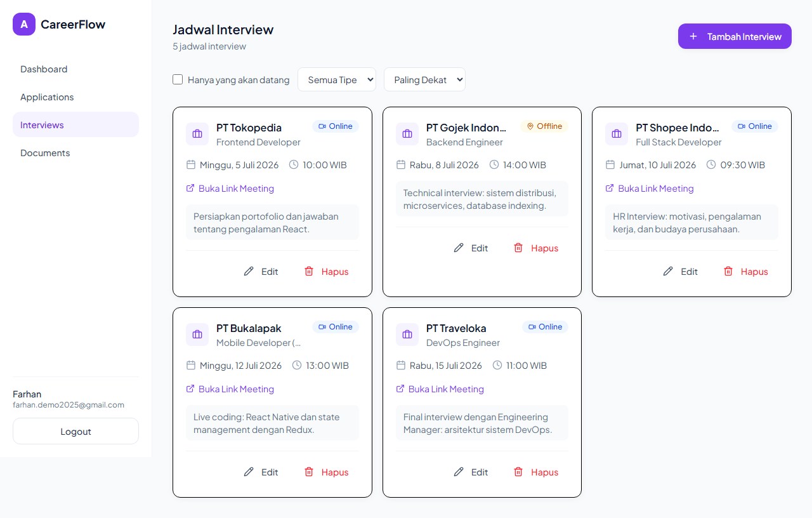Image resolution: width=812 pixels, height=518 pixels.
Task: Click the briefcase icon on PT Gojek card
Action: (x=407, y=134)
